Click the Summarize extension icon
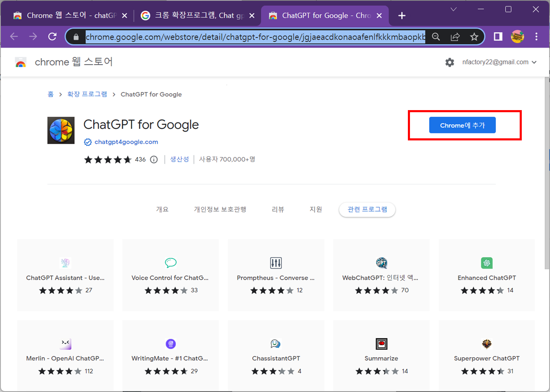This screenshot has width=550, height=392. [x=381, y=344]
